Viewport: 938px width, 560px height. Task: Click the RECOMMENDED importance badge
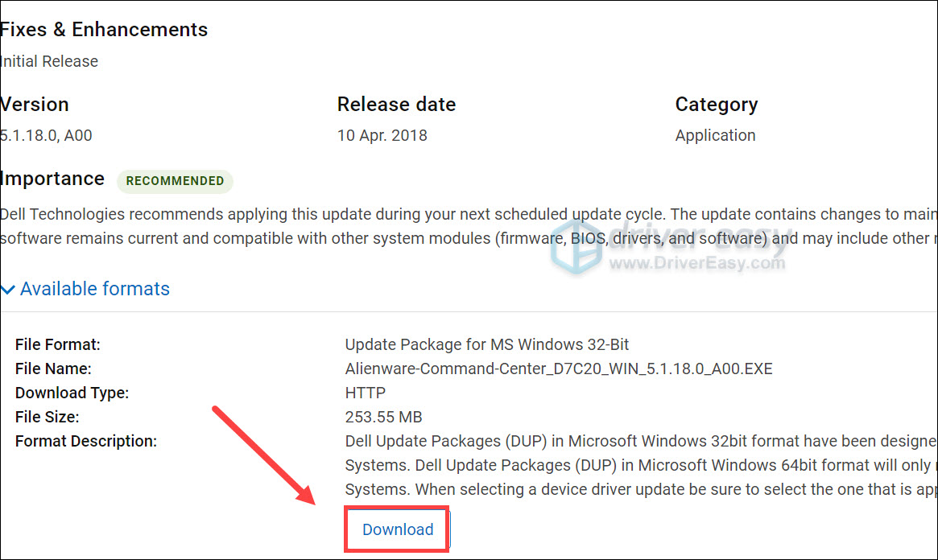(x=175, y=181)
